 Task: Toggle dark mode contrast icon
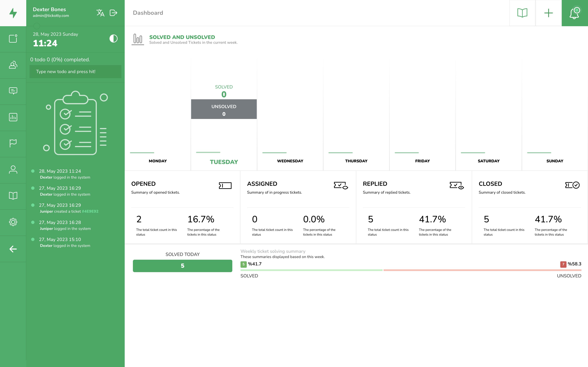pyautogui.click(x=113, y=39)
